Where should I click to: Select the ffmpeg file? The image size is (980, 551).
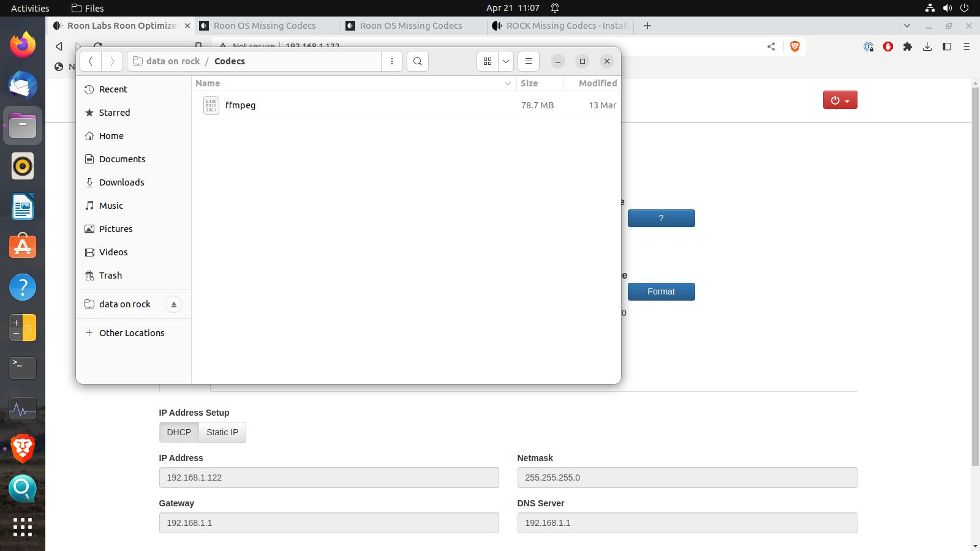pyautogui.click(x=240, y=105)
